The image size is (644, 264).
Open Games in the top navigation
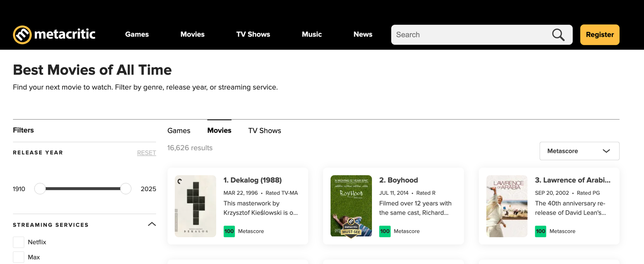tap(137, 34)
